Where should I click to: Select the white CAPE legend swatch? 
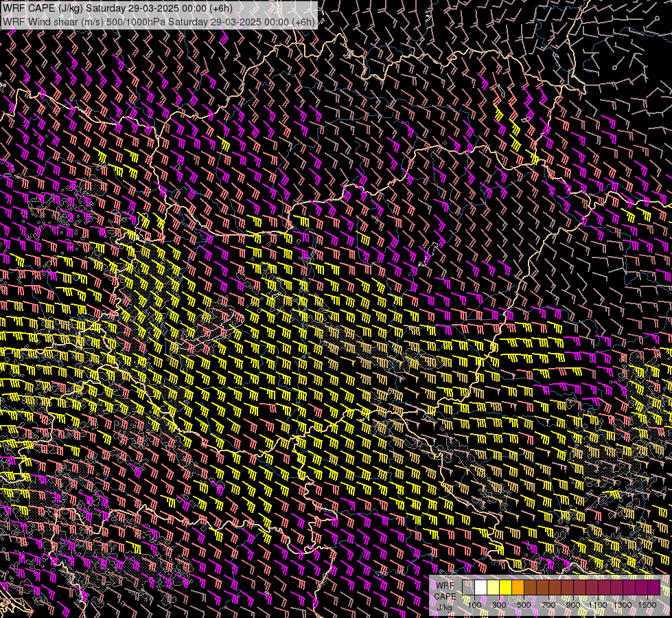point(481,587)
